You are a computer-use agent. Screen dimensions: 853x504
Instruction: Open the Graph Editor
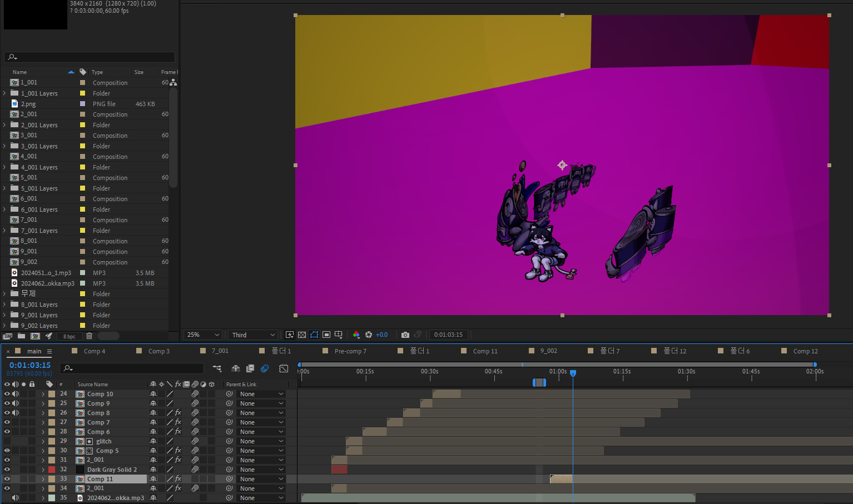(x=284, y=368)
